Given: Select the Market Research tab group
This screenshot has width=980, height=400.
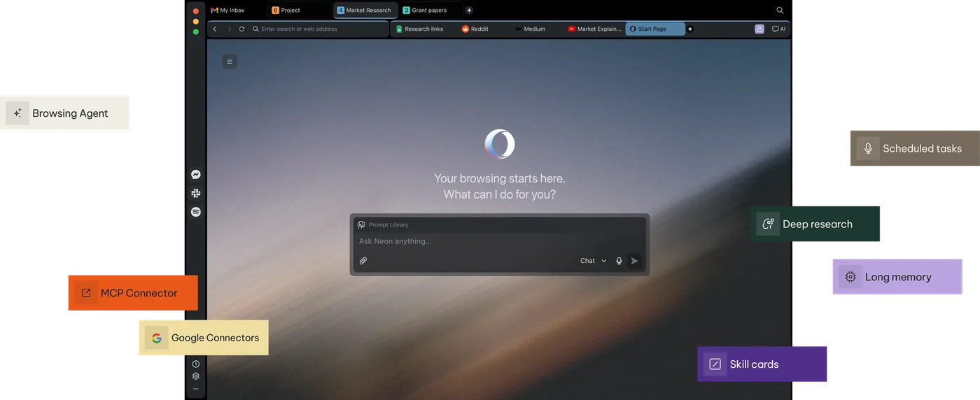Looking at the screenshot, I should pyautogui.click(x=365, y=10).
